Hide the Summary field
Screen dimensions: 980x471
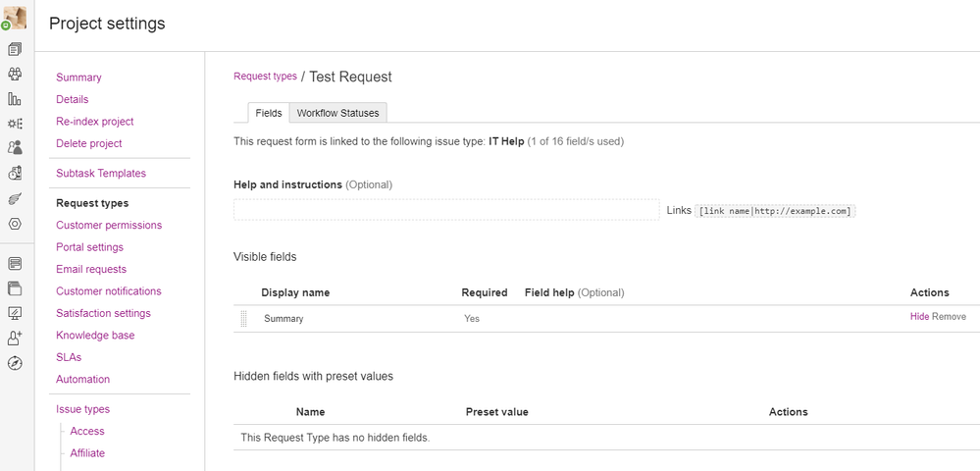(919, 317)
